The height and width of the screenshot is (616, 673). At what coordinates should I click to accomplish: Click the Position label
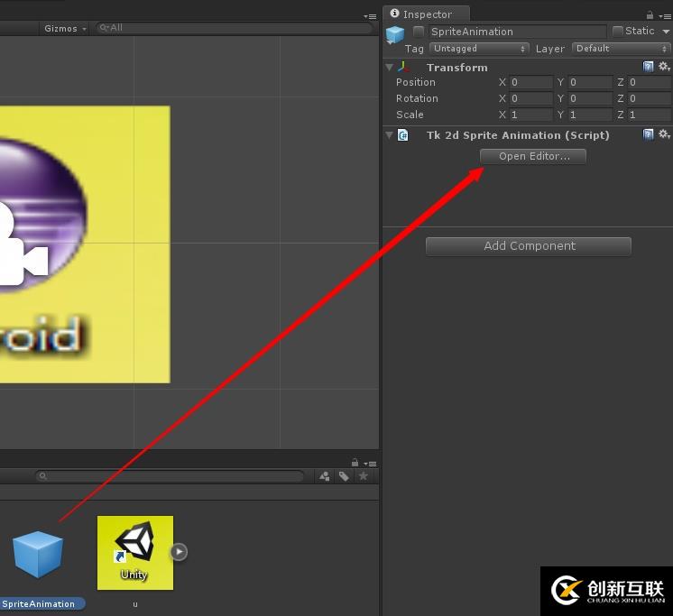[416, 82]
